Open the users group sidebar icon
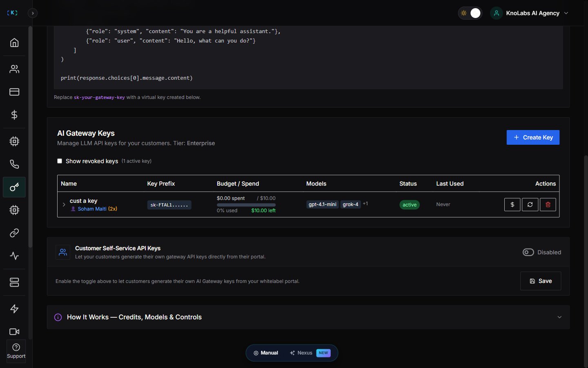The image size is (588, 368). pos(14,69)
